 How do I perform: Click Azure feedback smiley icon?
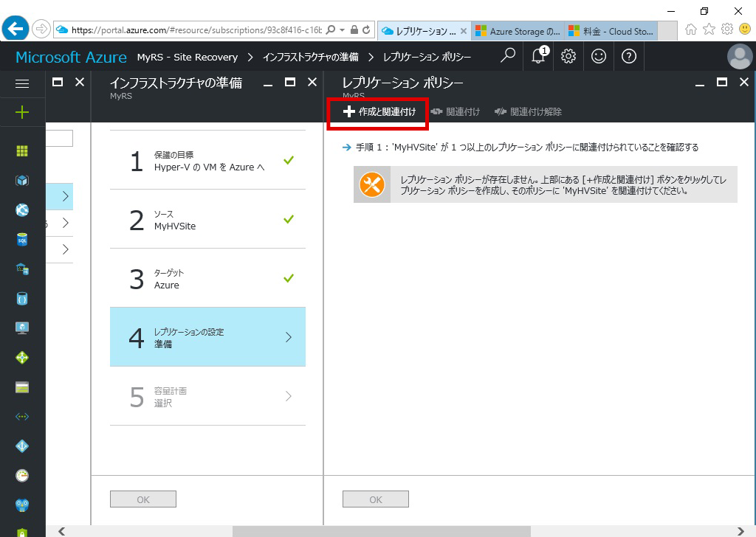tap(599, 56)
